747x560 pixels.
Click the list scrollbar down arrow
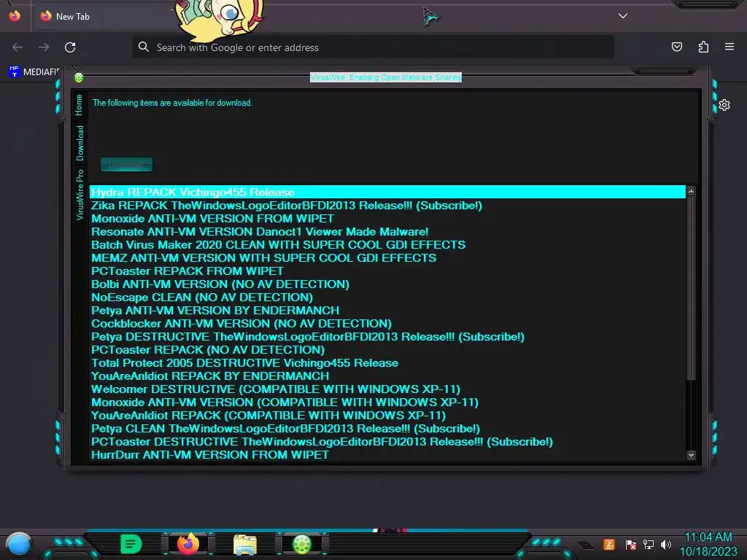(x=692, y=456)
